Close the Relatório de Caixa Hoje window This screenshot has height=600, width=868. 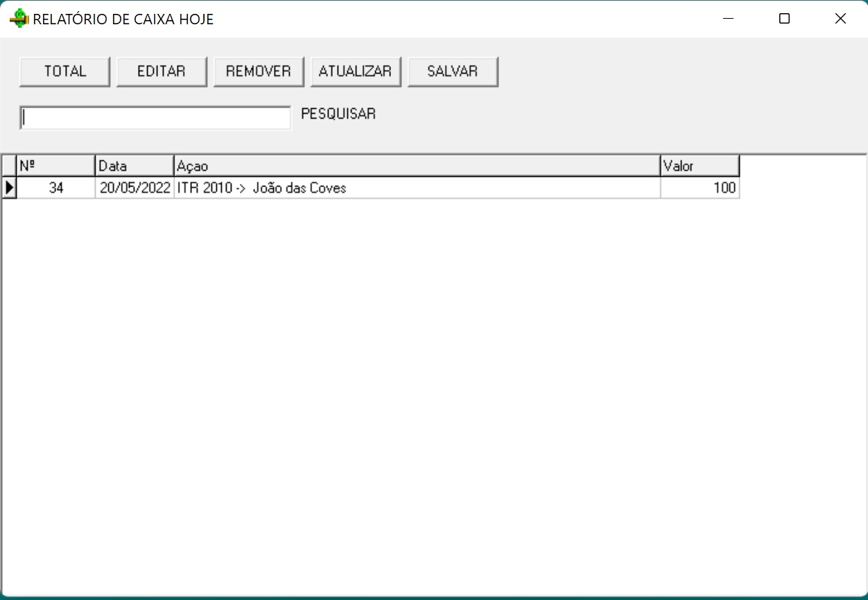coord(840,19)
